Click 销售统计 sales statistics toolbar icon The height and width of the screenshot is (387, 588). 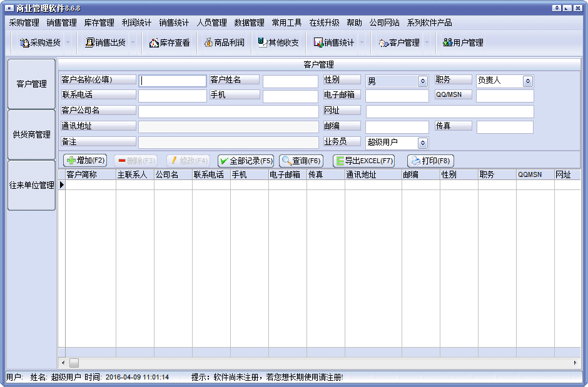coord(334,43)
